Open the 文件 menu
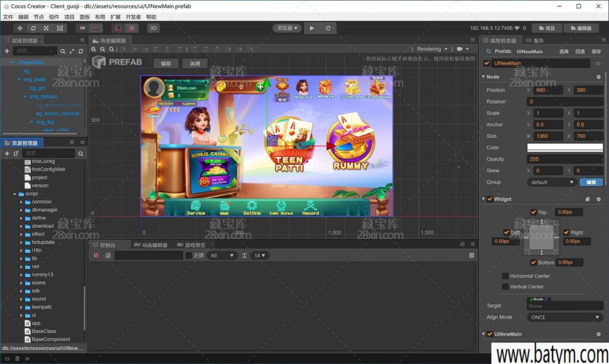Screen dimensions: 609x364 tap(8, 17)
